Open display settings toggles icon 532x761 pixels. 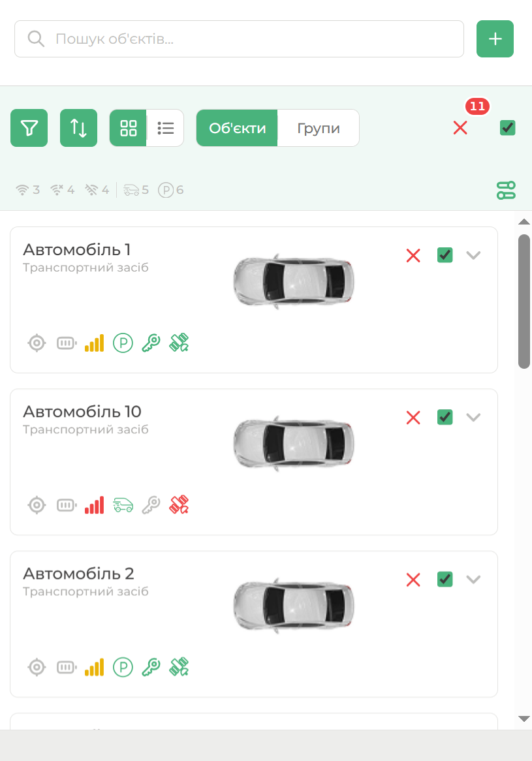coord(506,190)
